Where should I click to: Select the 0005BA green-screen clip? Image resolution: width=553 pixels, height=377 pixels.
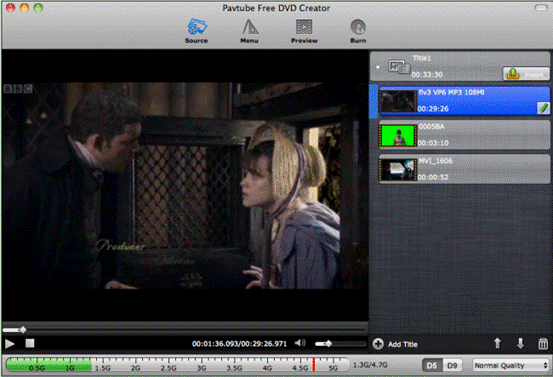[464, 135]
